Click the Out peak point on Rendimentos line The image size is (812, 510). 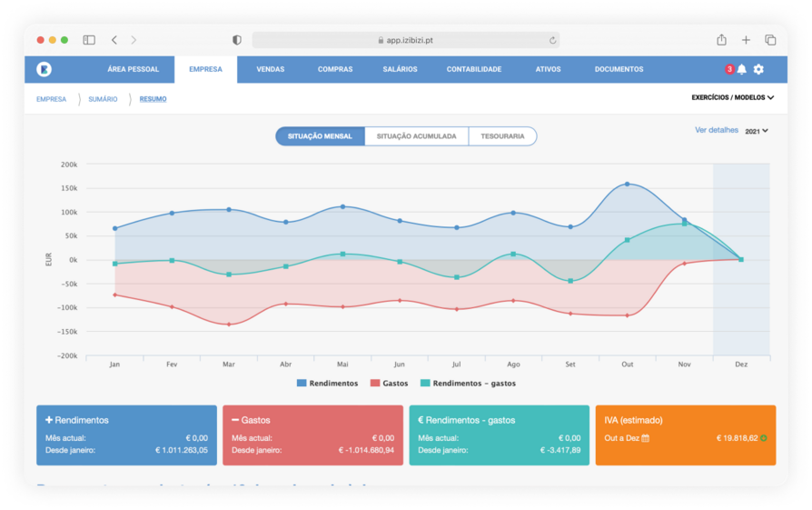(627, 184)
